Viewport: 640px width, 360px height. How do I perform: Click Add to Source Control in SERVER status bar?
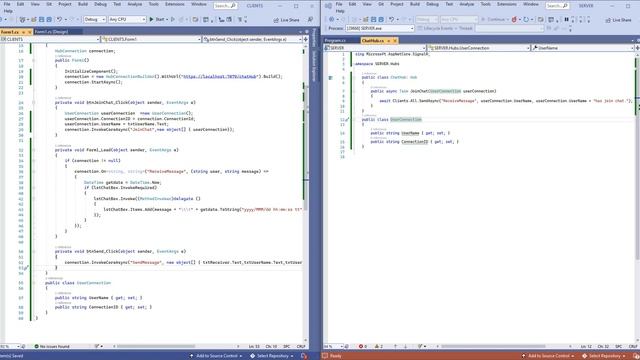(x=548, y=356)
